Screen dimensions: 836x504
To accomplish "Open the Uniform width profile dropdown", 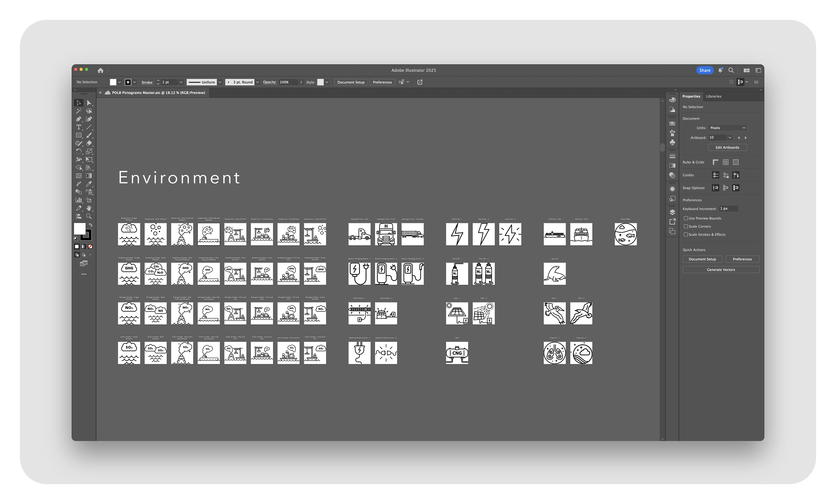I will coord(220,82).
